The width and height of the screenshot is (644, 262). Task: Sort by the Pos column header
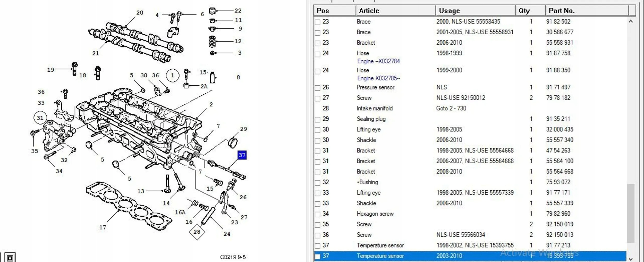[x=334, y=11]
